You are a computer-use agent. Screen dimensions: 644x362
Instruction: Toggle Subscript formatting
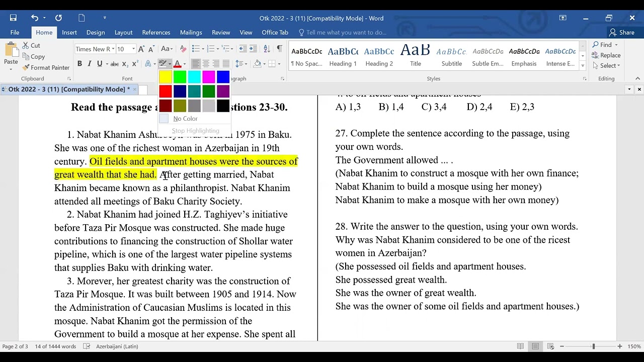[x=125, y=64]
